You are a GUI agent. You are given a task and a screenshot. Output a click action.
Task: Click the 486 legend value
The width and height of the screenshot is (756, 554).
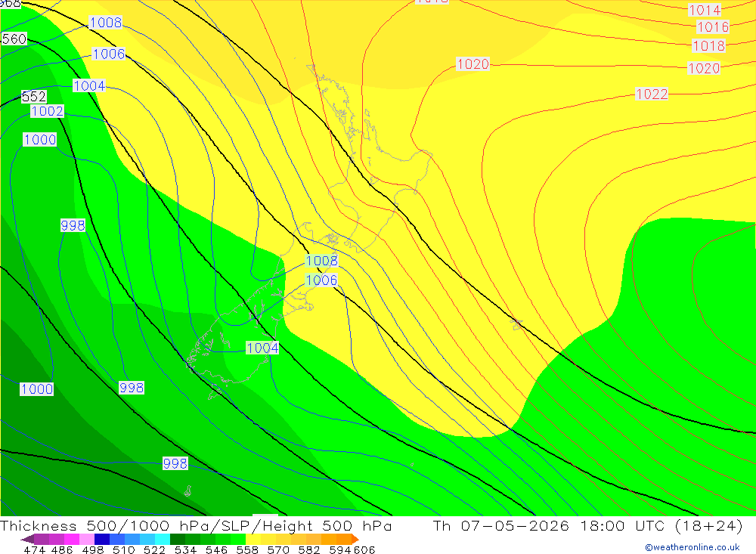coord(62,549)
